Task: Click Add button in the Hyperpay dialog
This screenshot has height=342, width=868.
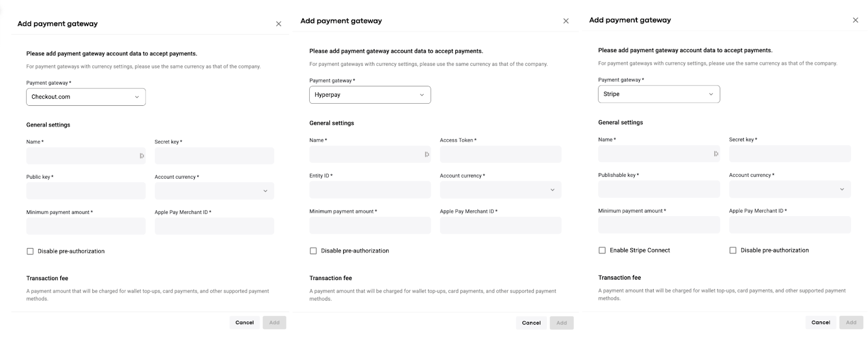Action: pyautogui.click(x=561, y=323)
